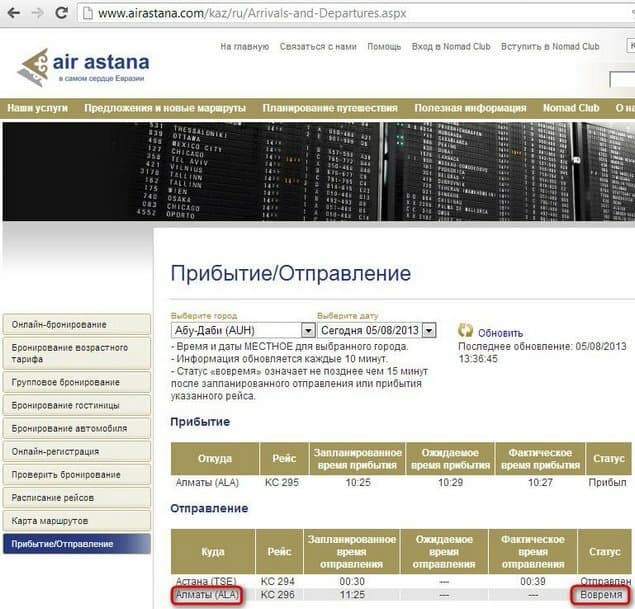Select Онлайн-бронирование in the sidebar

pos(77,324)
